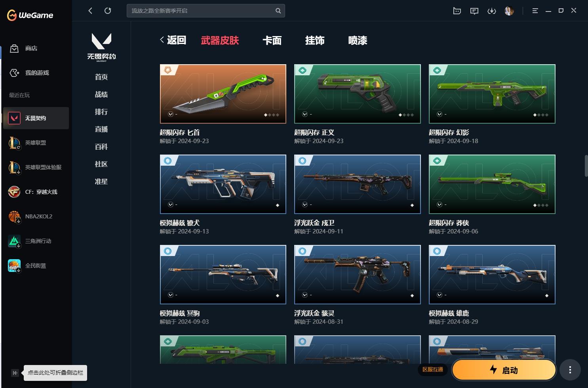This screenshot has height=388, width=588.
Task: Open 社区 in the game menu
Action: point(101,164)
